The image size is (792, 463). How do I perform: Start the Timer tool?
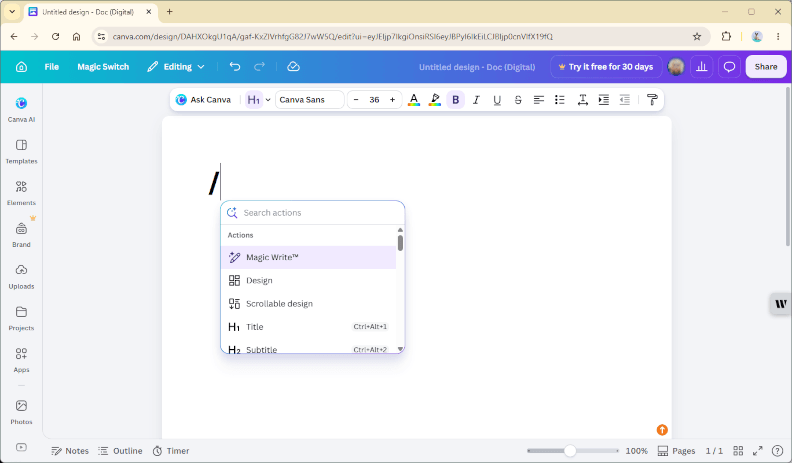[x=171, y=451]
